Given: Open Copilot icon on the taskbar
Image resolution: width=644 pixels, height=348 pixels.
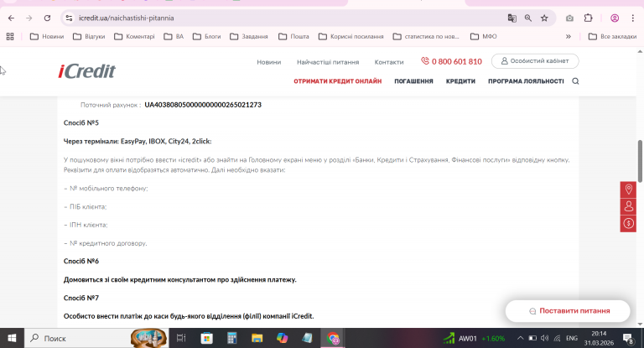Looking at the screenshot, I should click(x=282, y=338).
